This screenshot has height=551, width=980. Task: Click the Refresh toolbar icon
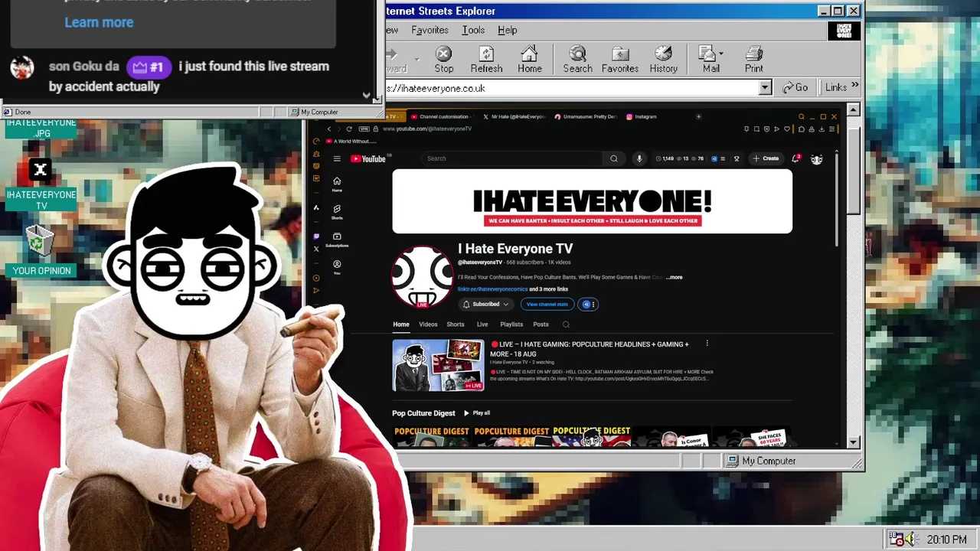pyautogui.click(x=486, y=60)
